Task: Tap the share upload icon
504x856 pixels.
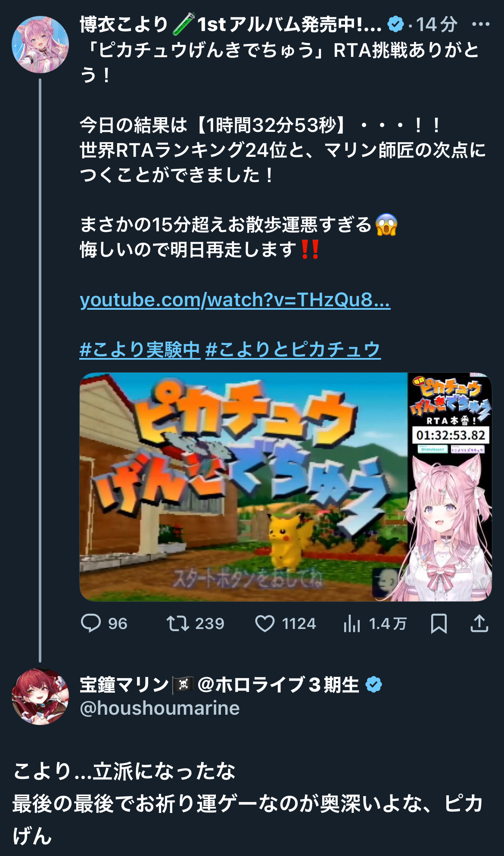Action: pyautogui.click(x=479, y=623)
